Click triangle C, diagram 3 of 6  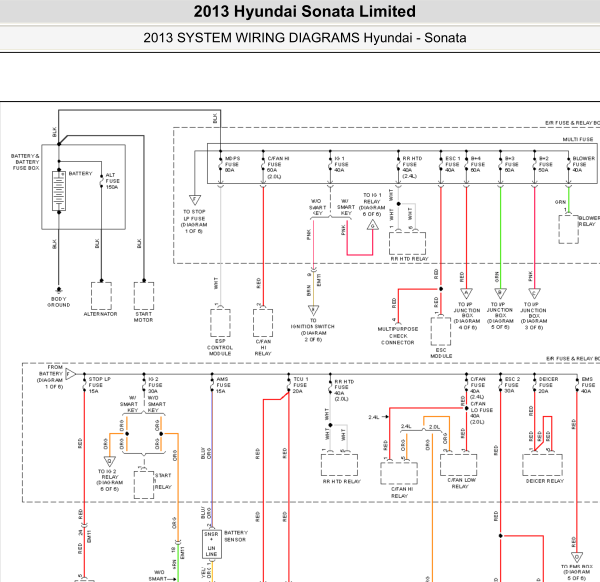tap(534, 293)
